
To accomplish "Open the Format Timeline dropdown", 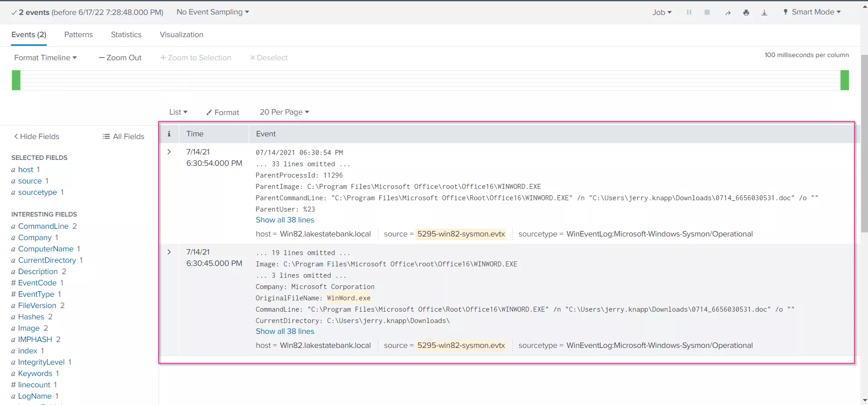I will (45, 58).
